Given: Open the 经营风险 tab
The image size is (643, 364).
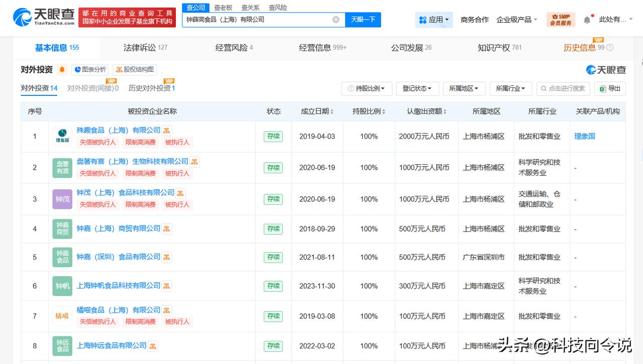Looking at the screenshot, I should coord(234,48).
